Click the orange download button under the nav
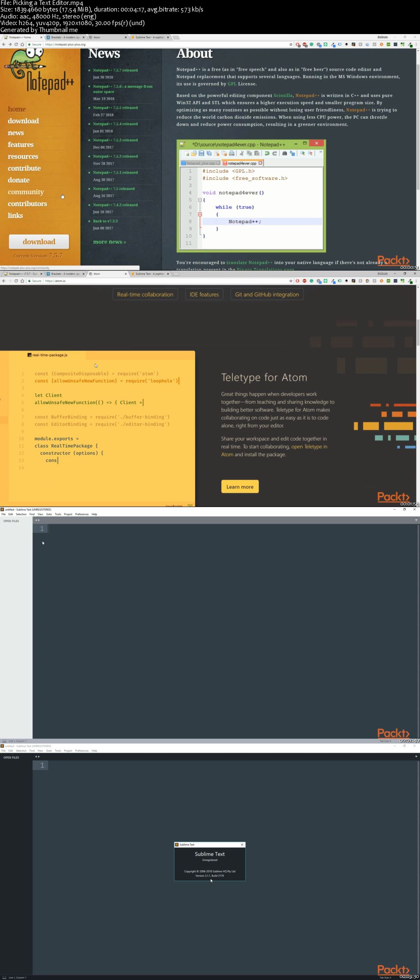The height and width of the screenshot is (980, 420). pos(39,241)
